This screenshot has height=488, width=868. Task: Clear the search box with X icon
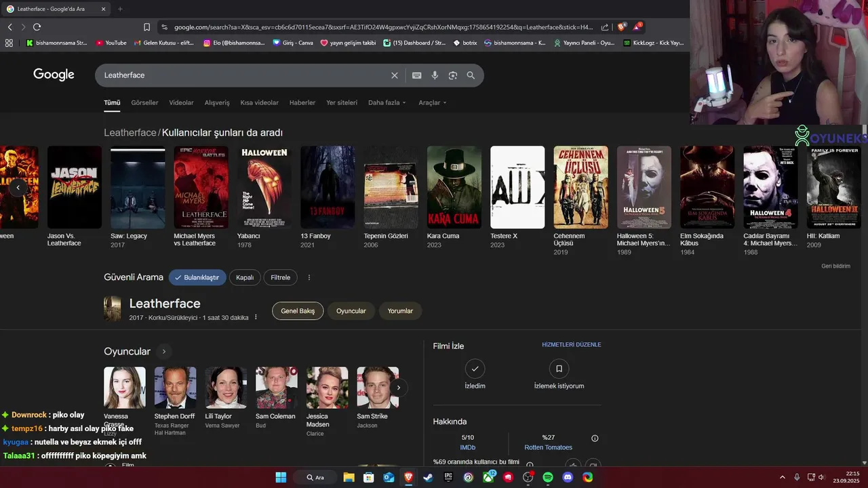pyautogui.click(x=394, y=75)
